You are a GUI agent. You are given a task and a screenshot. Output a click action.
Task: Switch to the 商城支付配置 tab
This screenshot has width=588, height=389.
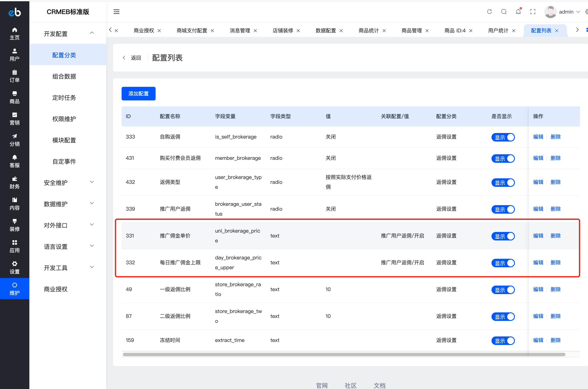[192, 30]
